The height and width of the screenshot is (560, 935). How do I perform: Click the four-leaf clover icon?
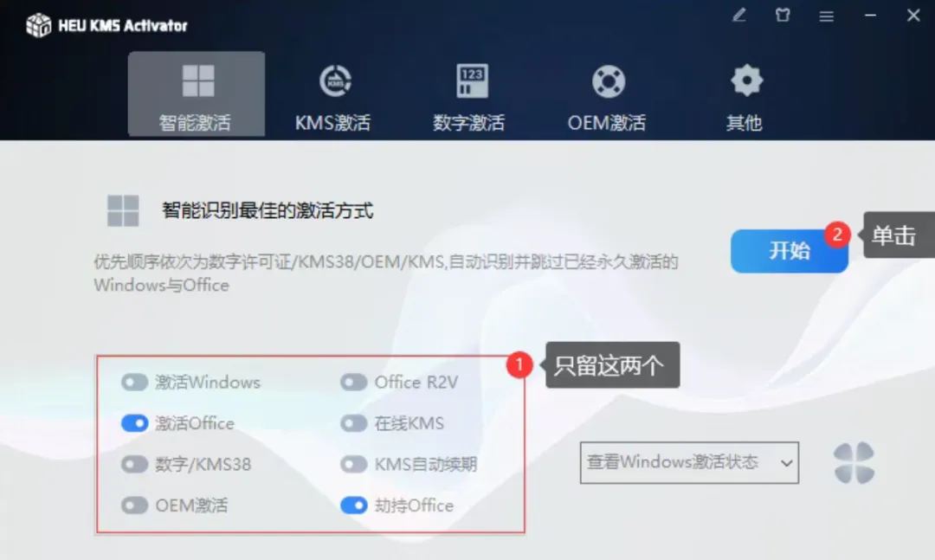pyautogui.click(x=854, y=463)
